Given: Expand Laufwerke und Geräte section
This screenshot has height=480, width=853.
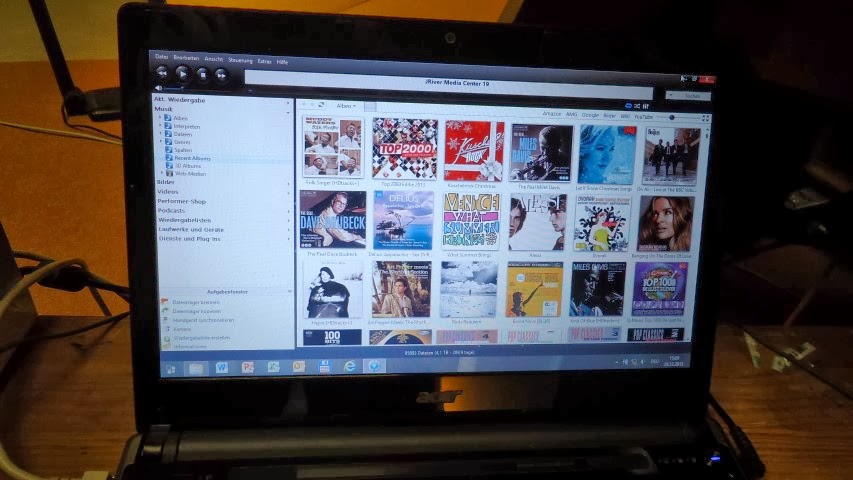Looking at the screenshot, I should click(288, 230).
